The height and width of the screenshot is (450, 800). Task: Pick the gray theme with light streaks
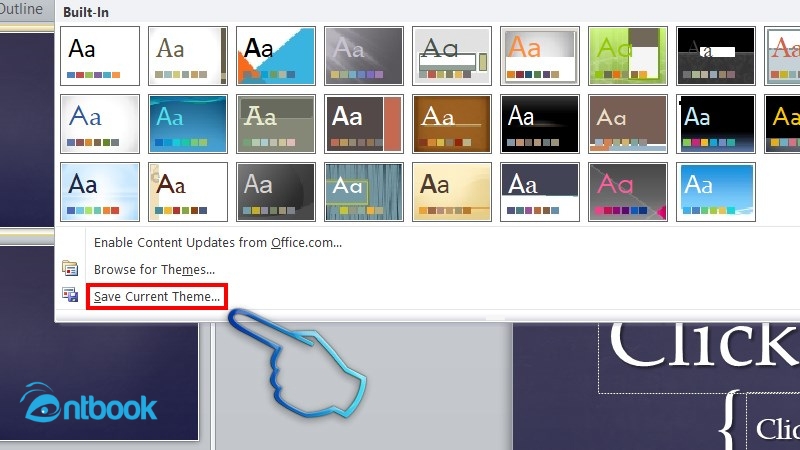click(364, 56)
